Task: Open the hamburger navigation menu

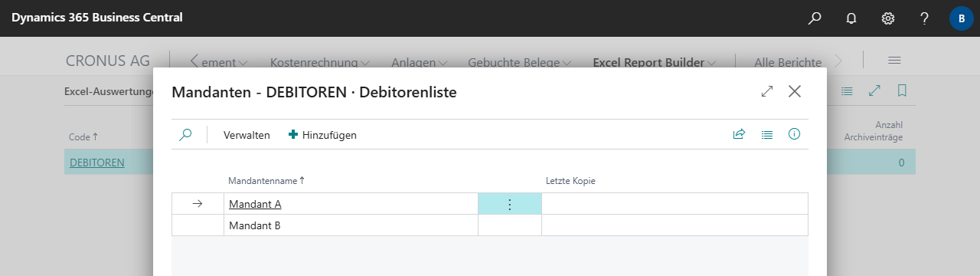Action: [x=893, y=61]
